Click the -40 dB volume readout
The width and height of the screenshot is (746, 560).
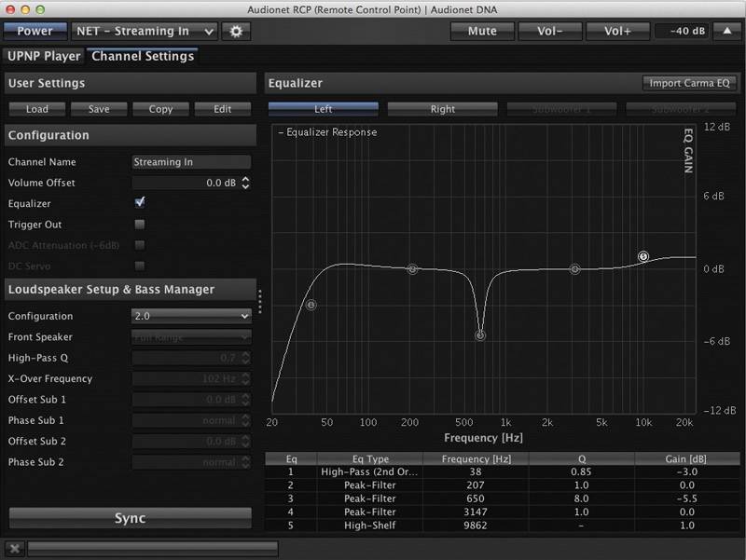[682, 32]
